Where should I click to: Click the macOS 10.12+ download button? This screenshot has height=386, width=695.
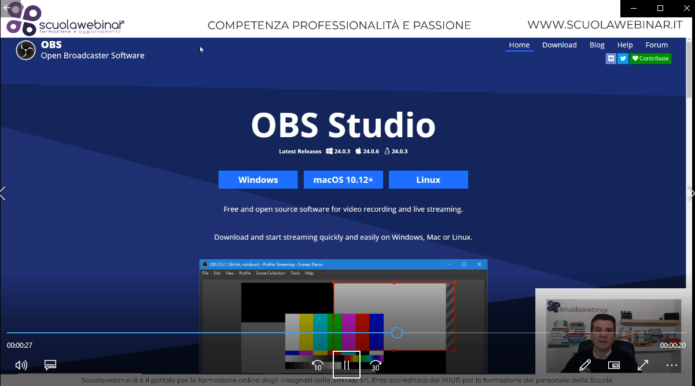[343, 180]
